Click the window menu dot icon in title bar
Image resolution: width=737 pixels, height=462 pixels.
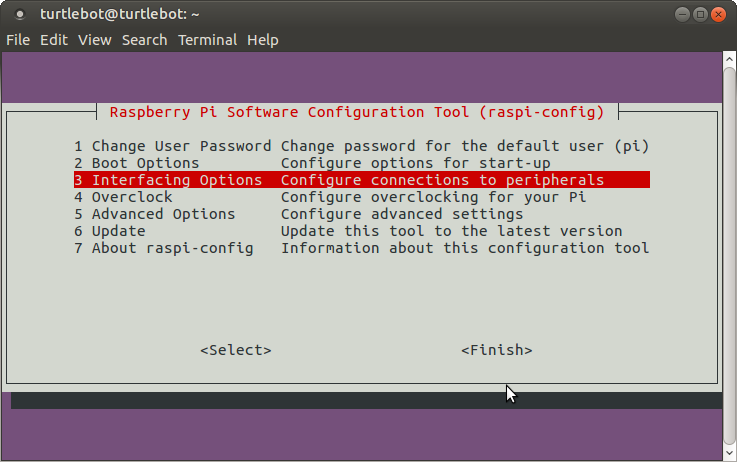[21, 15]
